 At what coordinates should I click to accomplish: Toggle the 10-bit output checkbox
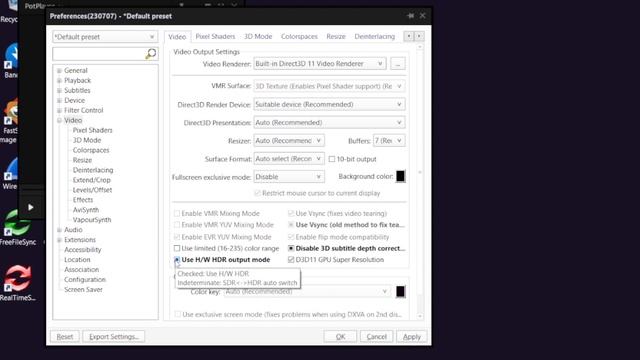pyautogui.click(x=332, y=159)
